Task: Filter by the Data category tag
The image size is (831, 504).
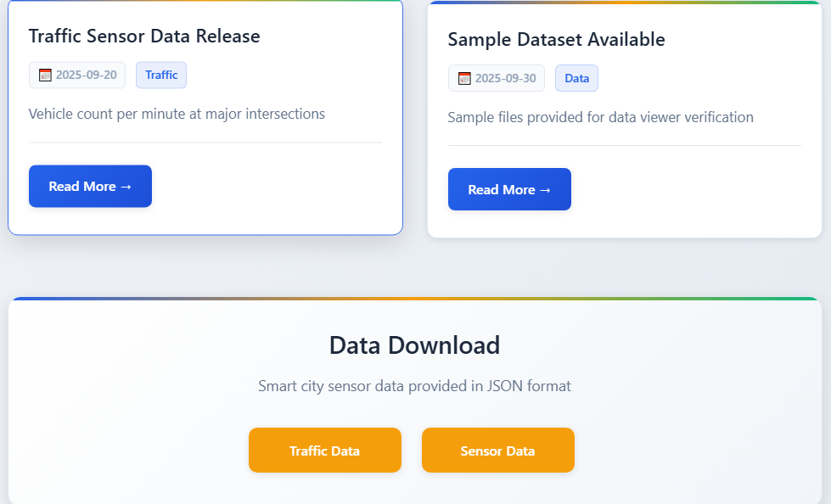Action: point(576,78)
